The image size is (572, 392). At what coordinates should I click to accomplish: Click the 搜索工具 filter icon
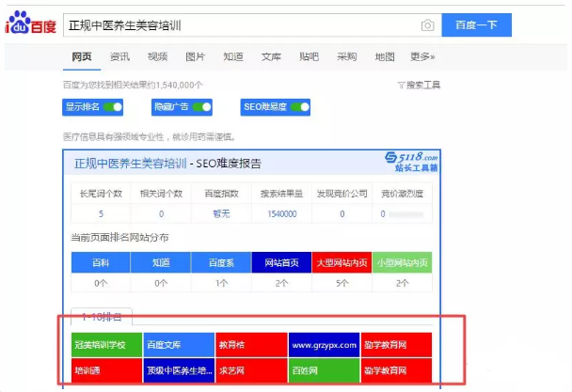(401, 86)
